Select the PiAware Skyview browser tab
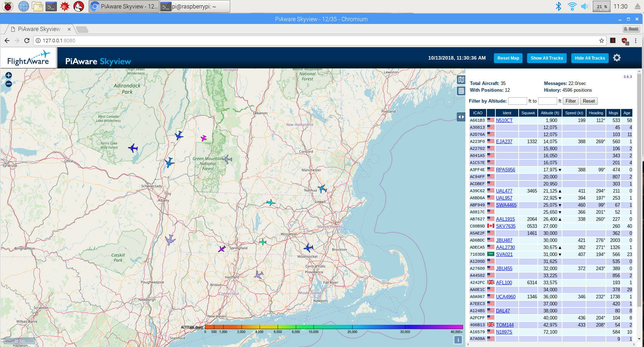Viewport: 644px width, 347px height. [39, 29]
